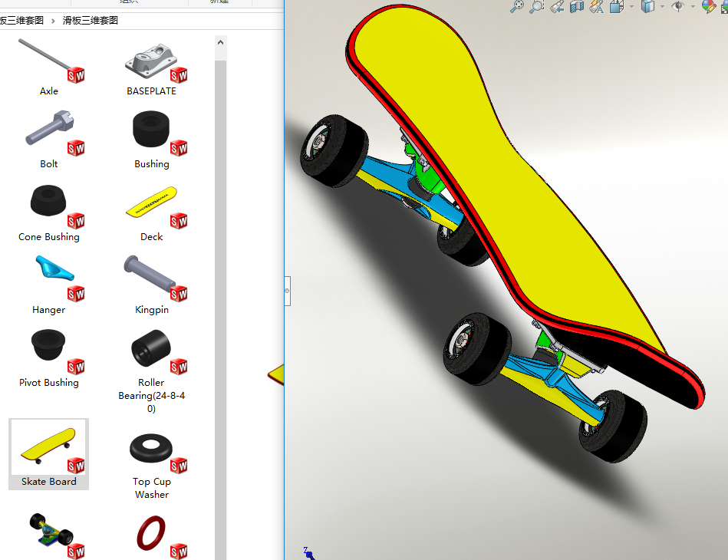The height and width of the screenshot is (560, 728).
Task: Open the Dynamic Annotation Views tool
Action: (x=597, y=6)
